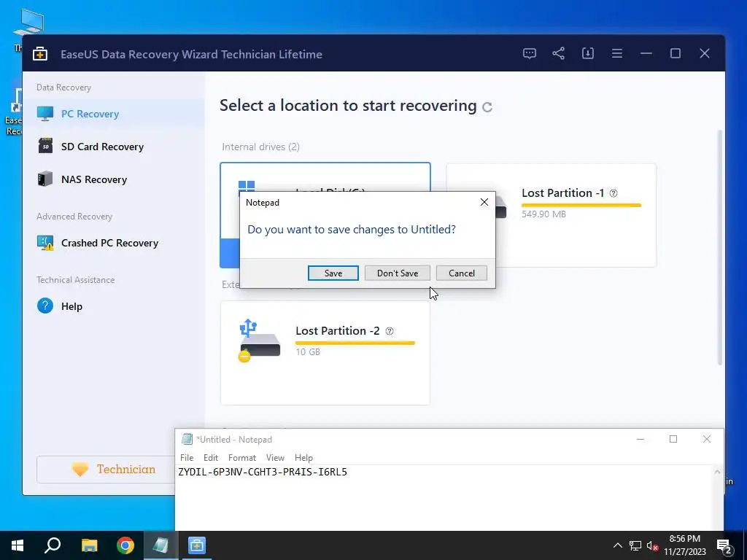Image resolution: width=747 pixels, height=560 pixels.
Task: Click the NAS drive icon
Action: 45,179
